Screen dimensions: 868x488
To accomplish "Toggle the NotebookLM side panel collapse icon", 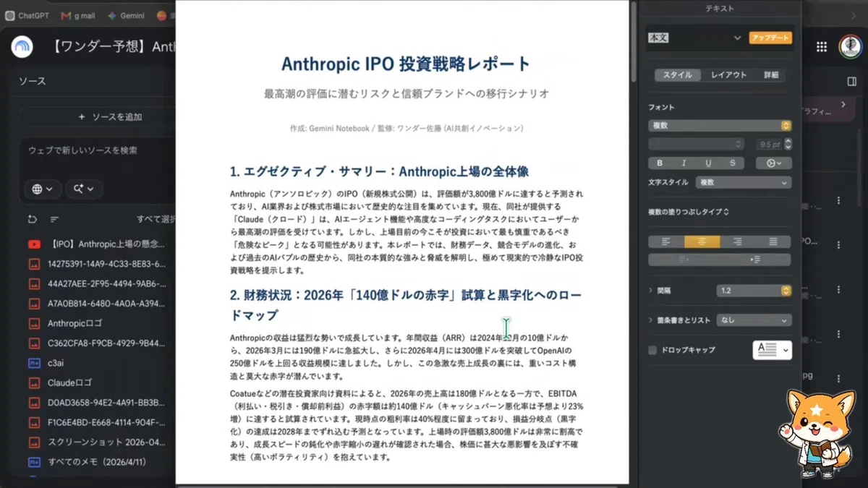I will click(851, 82).
